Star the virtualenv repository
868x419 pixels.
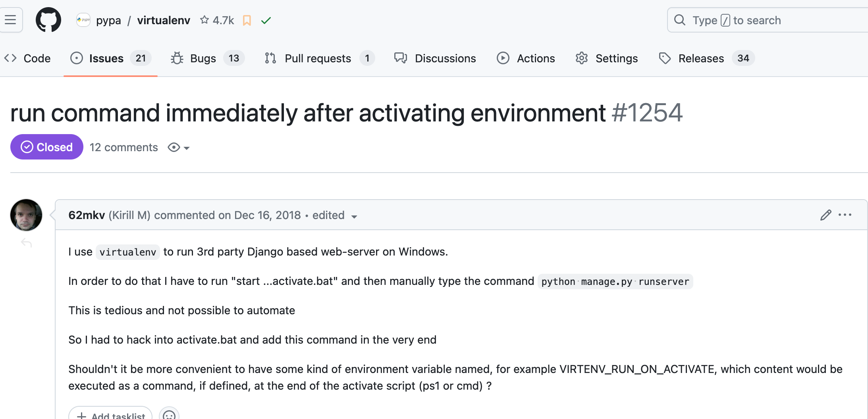(204, 20)
